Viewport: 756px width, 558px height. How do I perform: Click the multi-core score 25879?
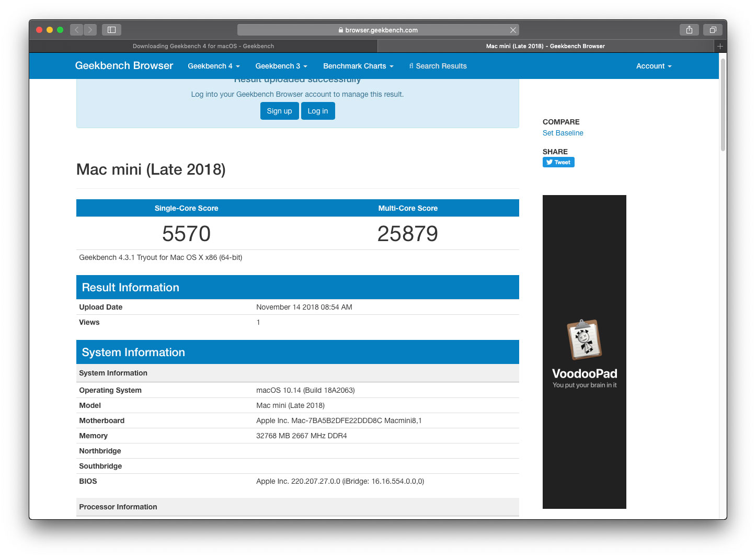408,234
